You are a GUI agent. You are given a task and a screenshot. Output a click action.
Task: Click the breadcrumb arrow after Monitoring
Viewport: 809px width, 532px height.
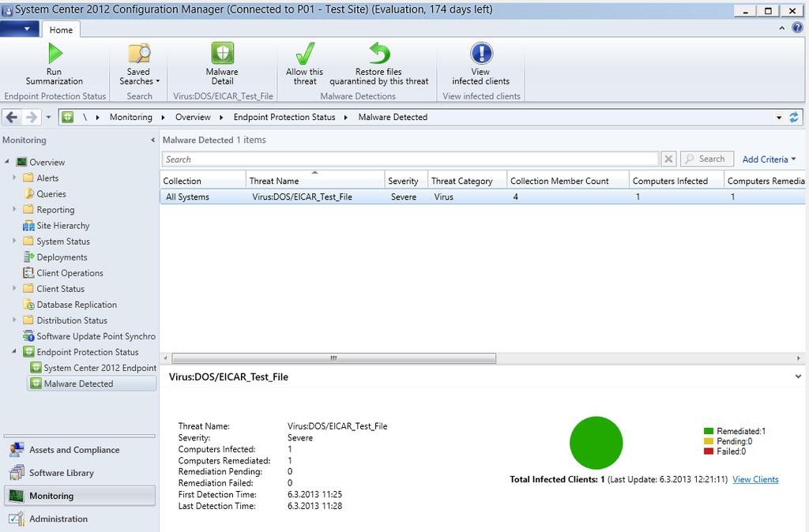click(x=163, y=118)
